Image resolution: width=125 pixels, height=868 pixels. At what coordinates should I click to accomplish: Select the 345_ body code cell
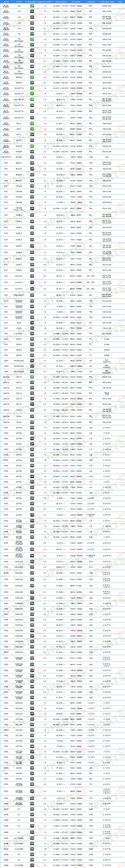click(91, 295)
